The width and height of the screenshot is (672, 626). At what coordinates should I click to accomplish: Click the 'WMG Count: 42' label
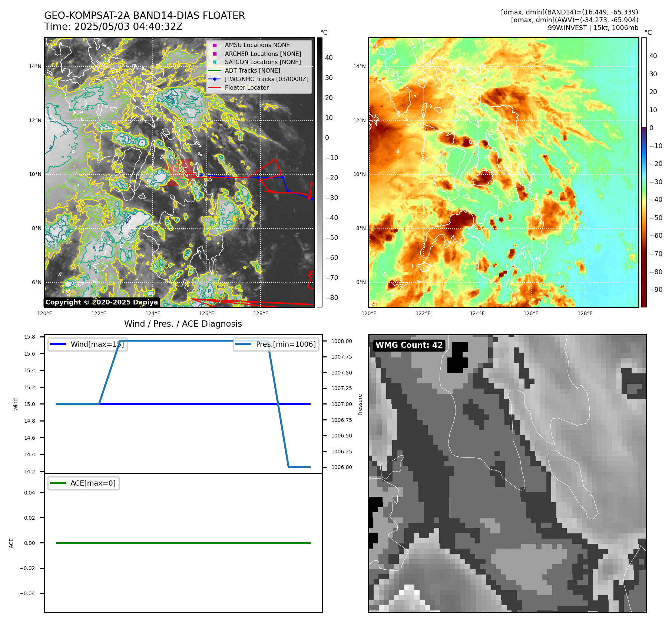click(x=409, y=345)
